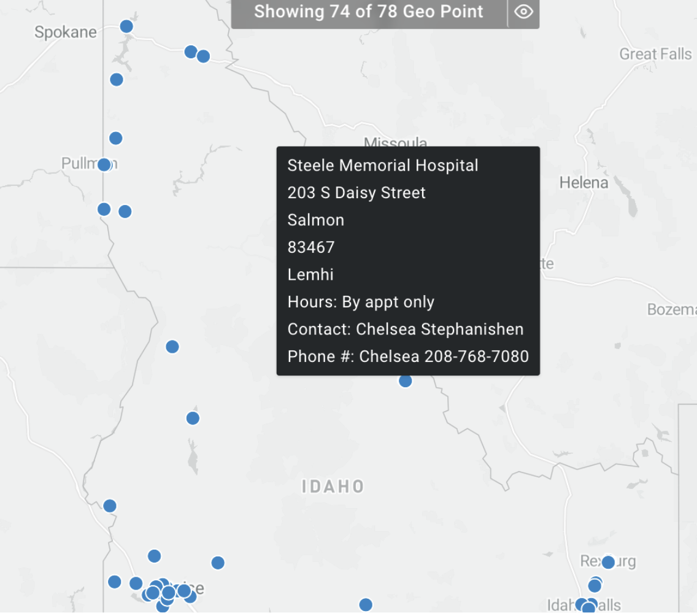Viewport: 697px width, 616px height.
Task: Click the Great Falls city label
Action: (x=656, y=54)
